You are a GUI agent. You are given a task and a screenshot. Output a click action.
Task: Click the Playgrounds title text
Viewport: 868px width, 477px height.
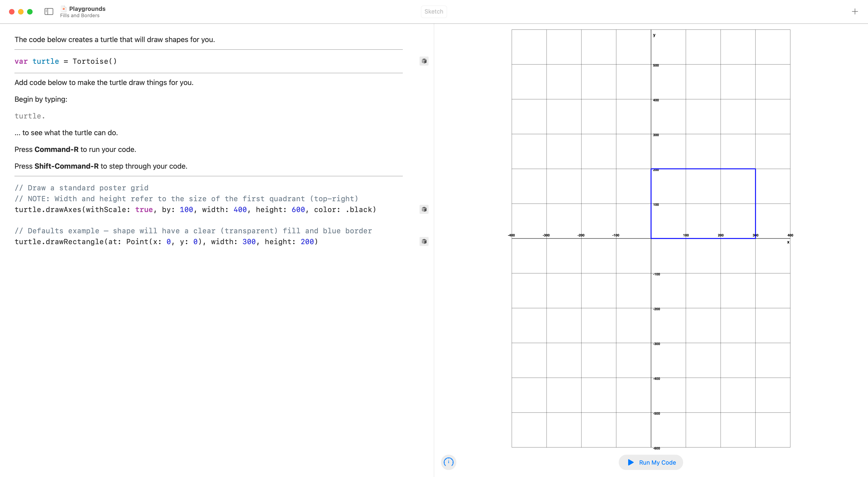(87, 9)
